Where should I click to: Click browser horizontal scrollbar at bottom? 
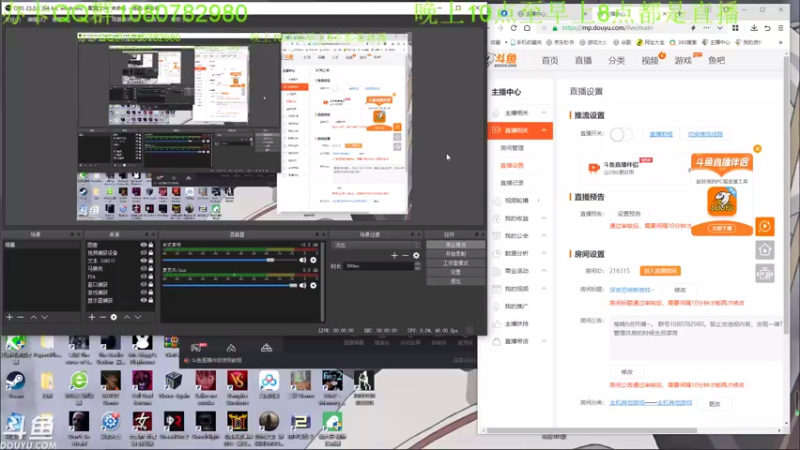point(592,431)
